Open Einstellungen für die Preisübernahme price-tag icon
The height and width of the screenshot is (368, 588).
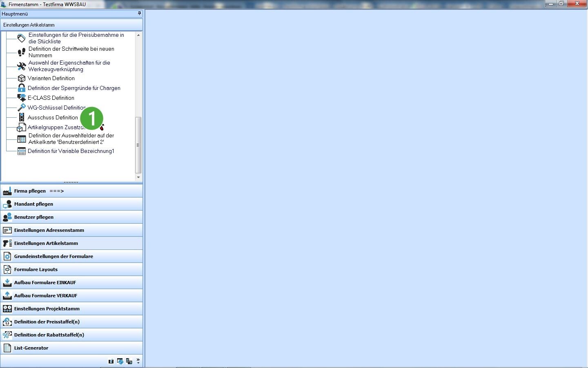pos(22,38)
